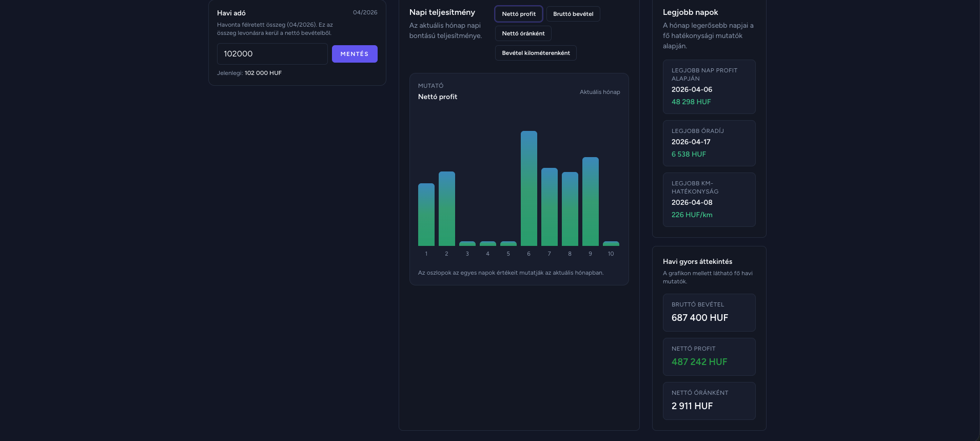980x441 pixels.
Task: Click the 'Legjobb napok' heading
Action: pos(690,12)
